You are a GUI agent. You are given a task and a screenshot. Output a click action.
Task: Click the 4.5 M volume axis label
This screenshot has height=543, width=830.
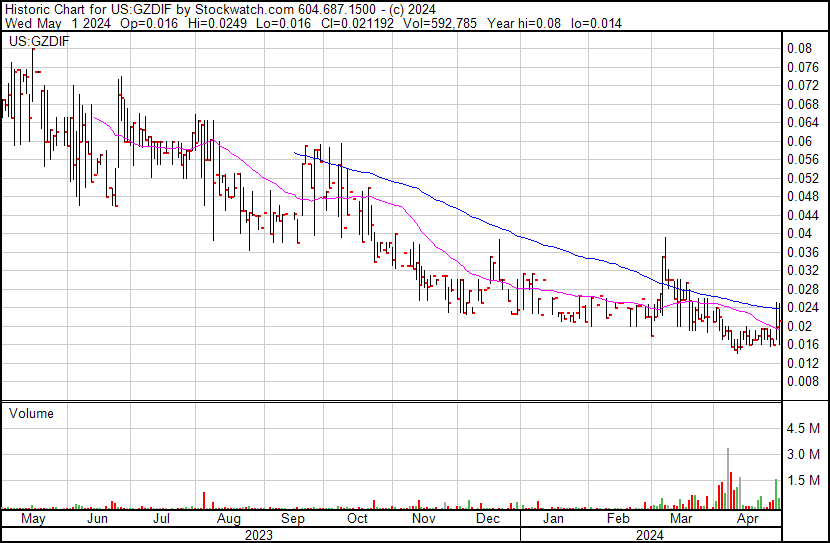(804, 429)
